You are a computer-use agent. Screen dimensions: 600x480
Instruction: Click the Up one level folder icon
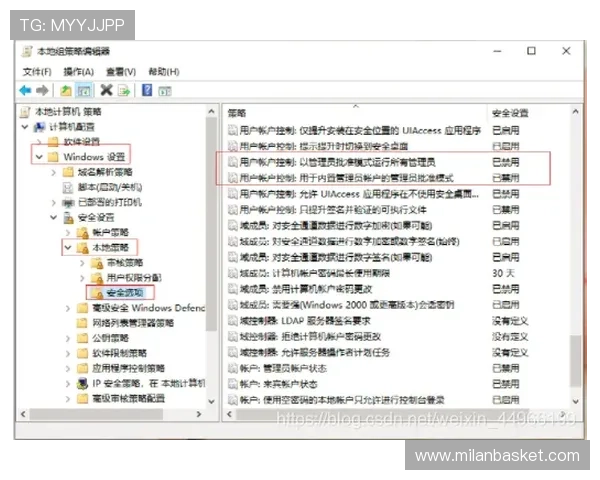tap(66, 91)
